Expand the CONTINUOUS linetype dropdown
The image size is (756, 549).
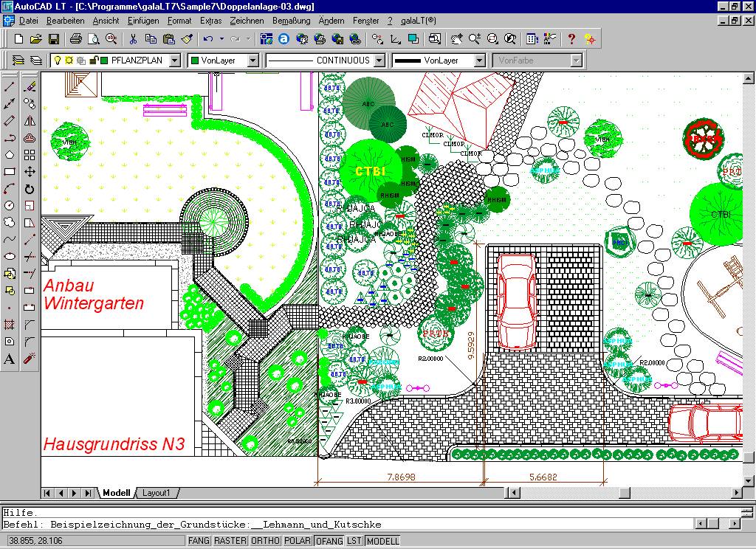[380, 61]
